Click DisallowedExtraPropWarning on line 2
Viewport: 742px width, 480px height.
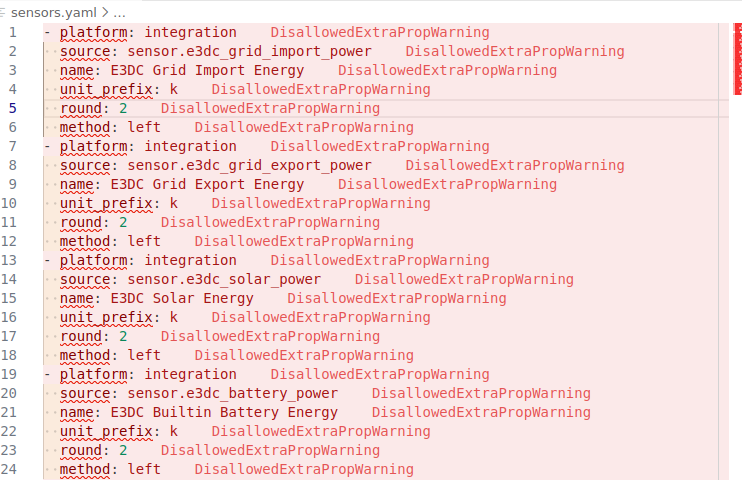pyautogui.click(x=514, y=51)
